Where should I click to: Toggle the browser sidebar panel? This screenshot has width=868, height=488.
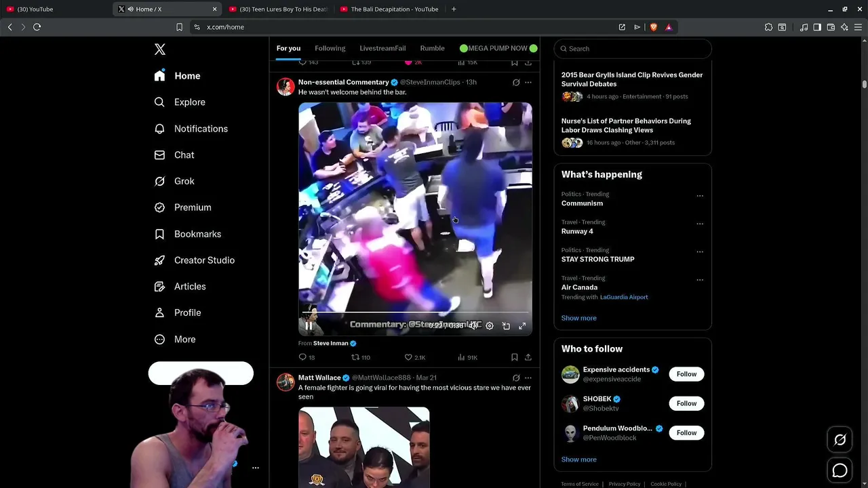pos(817,27)
